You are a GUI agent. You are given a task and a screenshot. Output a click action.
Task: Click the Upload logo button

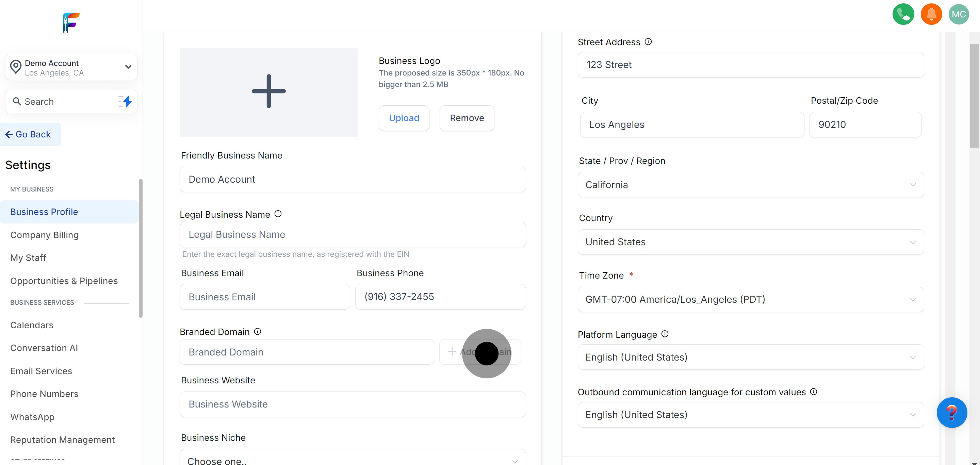coord(404,118)
